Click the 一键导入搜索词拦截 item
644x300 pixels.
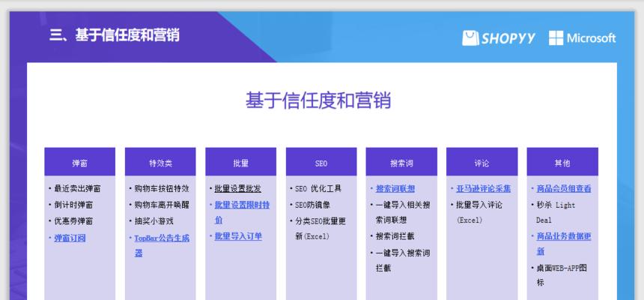pyautogui.click(x=403, y=260)
